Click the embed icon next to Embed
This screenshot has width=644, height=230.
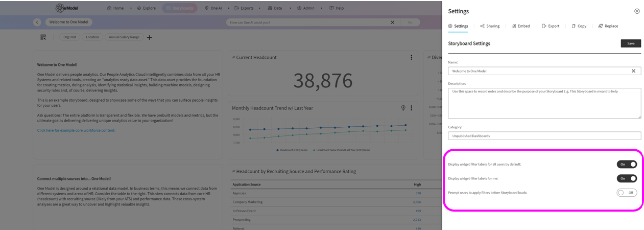pyautogui.click(x=514, y=26)
